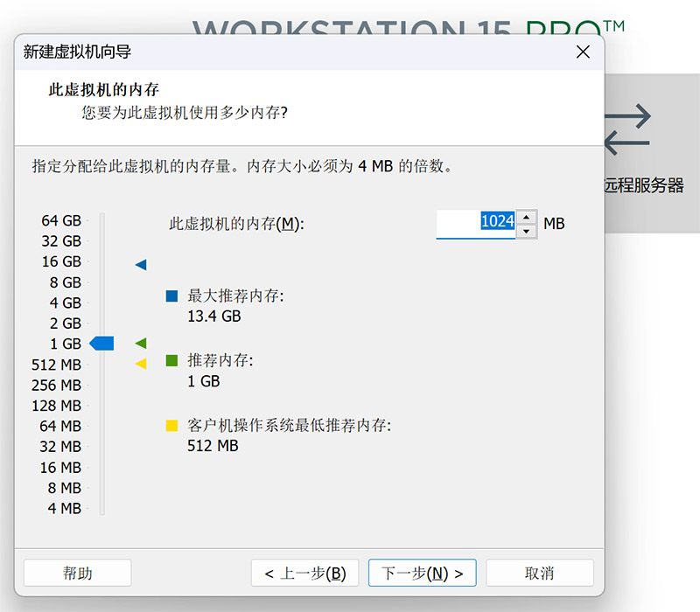
Task: Cancel the wizard with 取消
Action: tap(540, 573)
